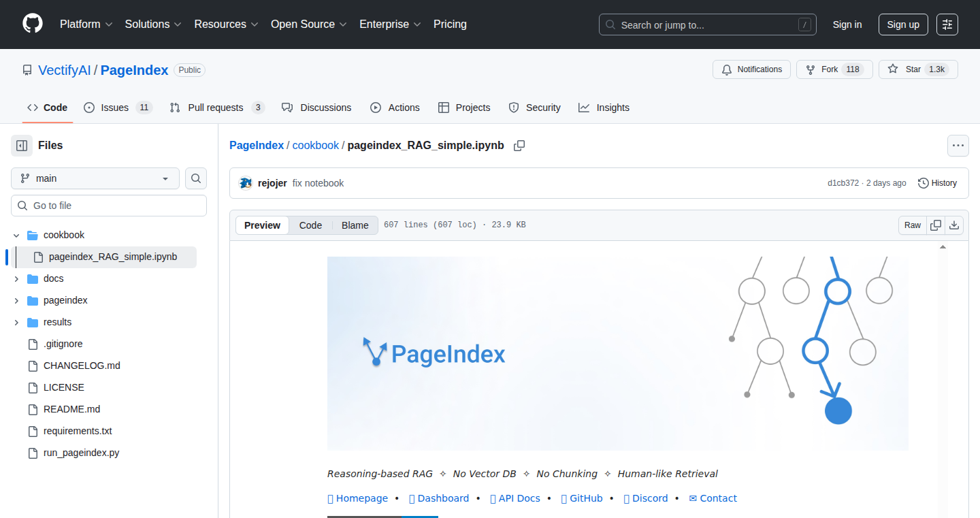Open the Insights tab
980x518 pixels.
pos(604,108)
